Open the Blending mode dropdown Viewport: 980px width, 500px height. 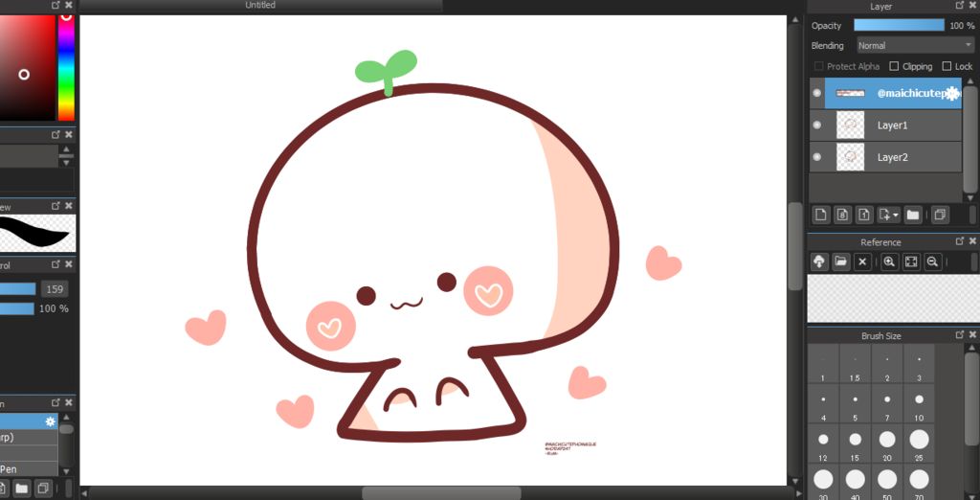pyautogui.click(x=915, y=46)
